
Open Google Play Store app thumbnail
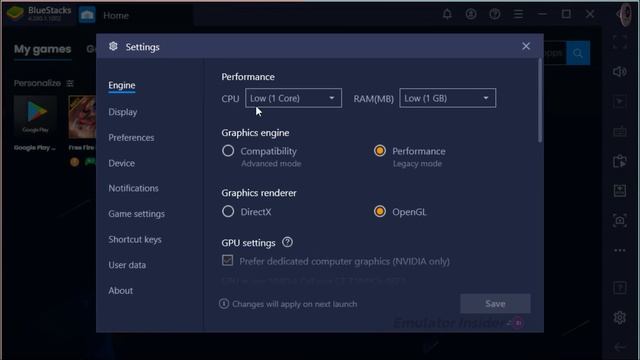click(x=36, y=118)
